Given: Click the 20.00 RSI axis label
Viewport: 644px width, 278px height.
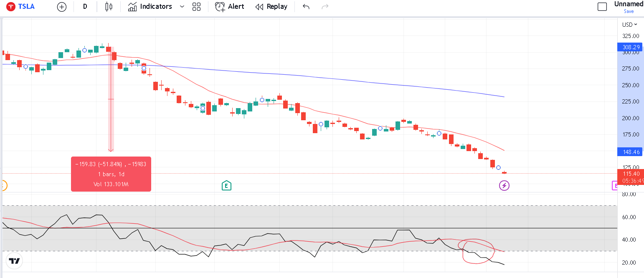Looking at the screenshot, I should [x=629, y=263].
